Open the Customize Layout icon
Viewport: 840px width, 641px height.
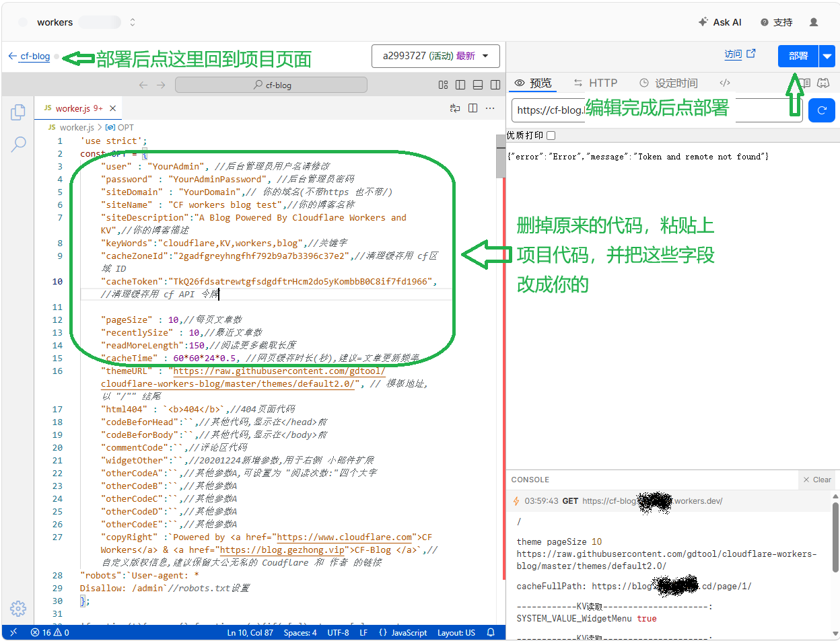(x=443, y=85)
